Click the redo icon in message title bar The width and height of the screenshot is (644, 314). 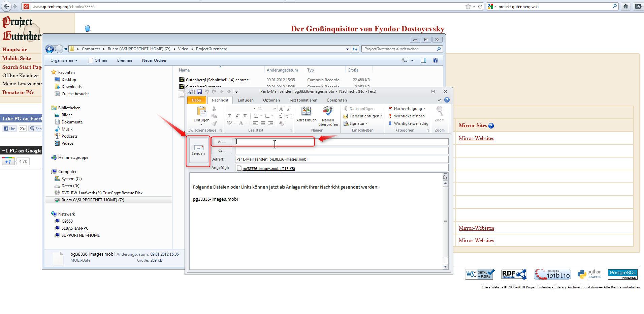[x=214, y=91]
